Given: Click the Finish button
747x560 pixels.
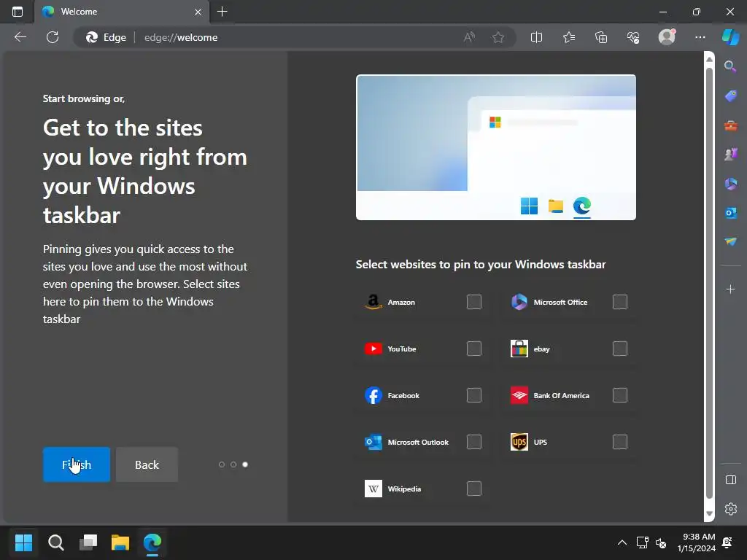Looking at the screenshot, I should [x=76, y=464].
